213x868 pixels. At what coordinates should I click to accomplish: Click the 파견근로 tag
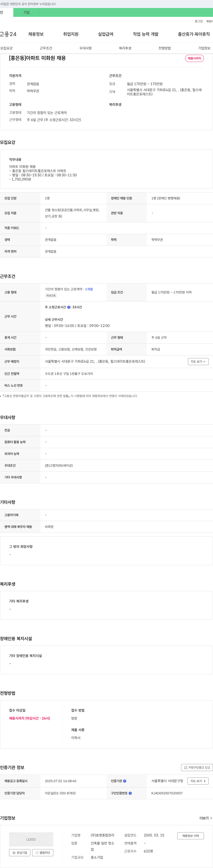pos(51,295)
